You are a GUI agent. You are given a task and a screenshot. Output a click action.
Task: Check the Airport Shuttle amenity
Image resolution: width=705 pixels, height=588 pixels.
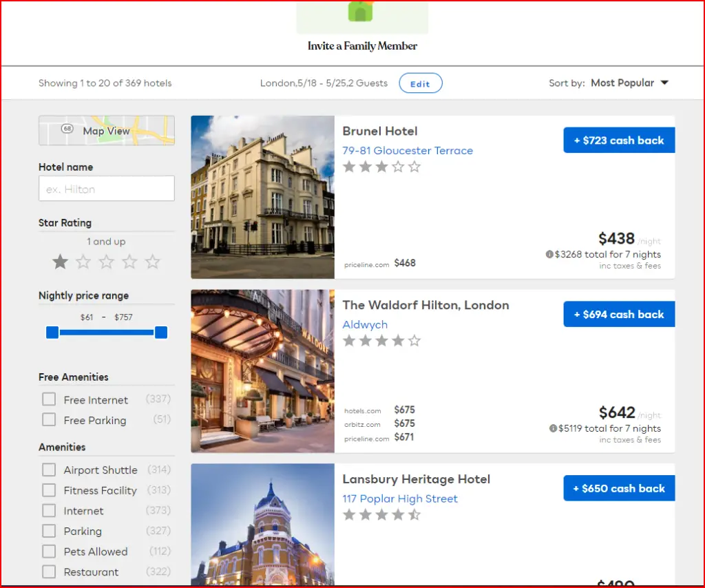tap(49, 470)
